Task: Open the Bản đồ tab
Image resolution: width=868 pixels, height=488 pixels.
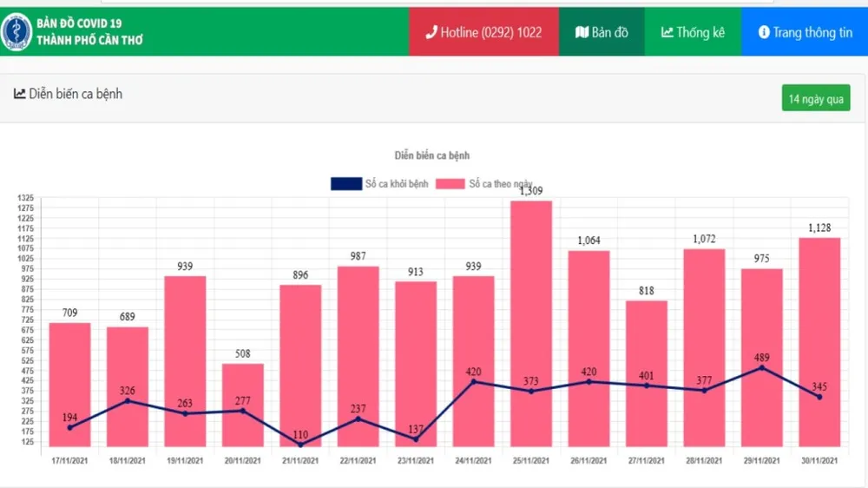Action: click(602, 32)
